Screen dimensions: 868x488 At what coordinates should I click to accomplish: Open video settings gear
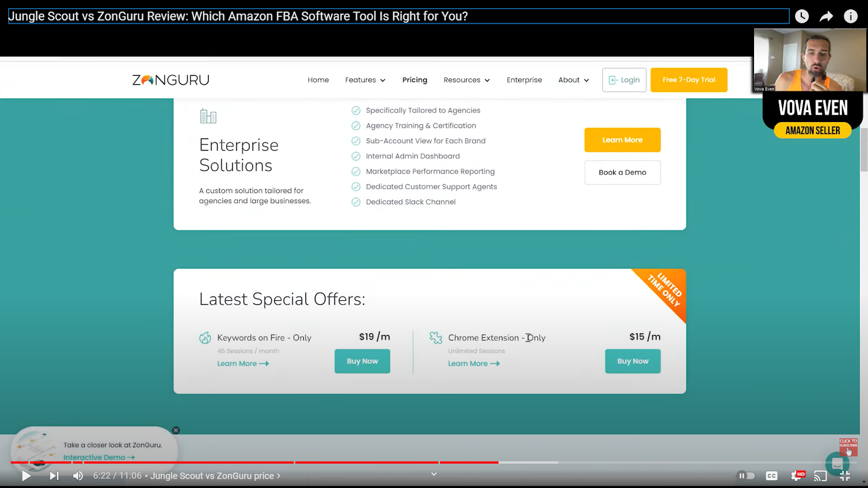[x=797, y=476]
